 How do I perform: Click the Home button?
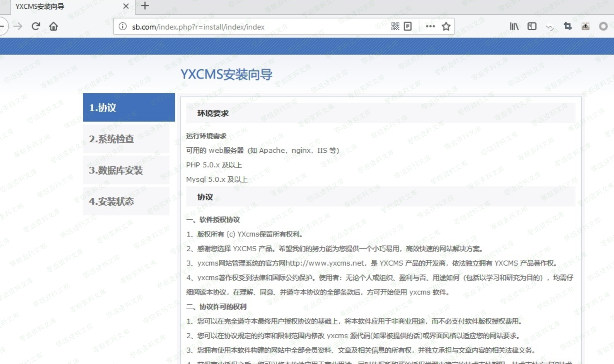tap(53, 26)
